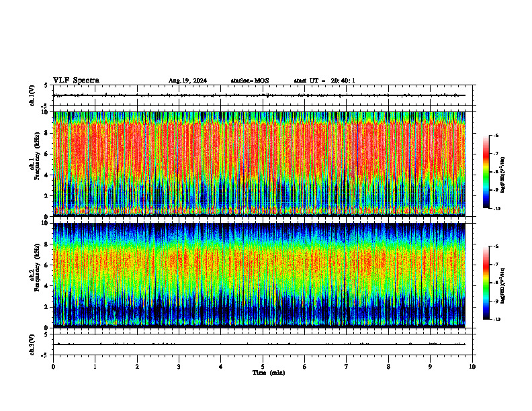The image size is (532, 411).
Task: Click the "ch.3(V)" waveform axis label
Action: 32,345
